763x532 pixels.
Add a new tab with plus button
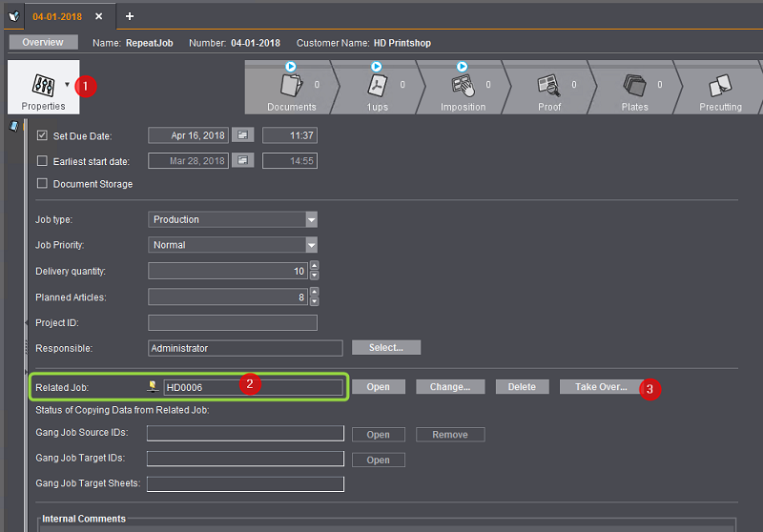pyautogui.click(x=130, y=16)
